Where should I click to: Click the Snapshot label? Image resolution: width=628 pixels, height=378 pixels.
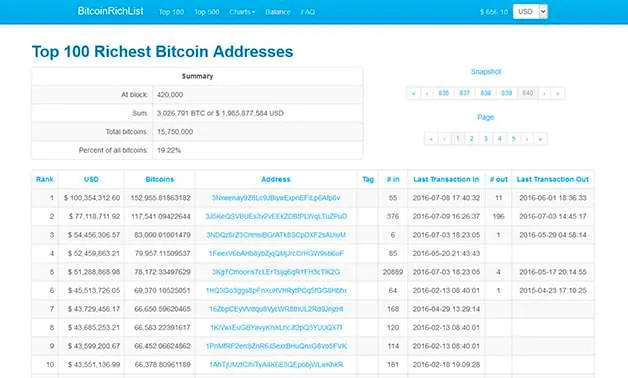pos(486,72)
